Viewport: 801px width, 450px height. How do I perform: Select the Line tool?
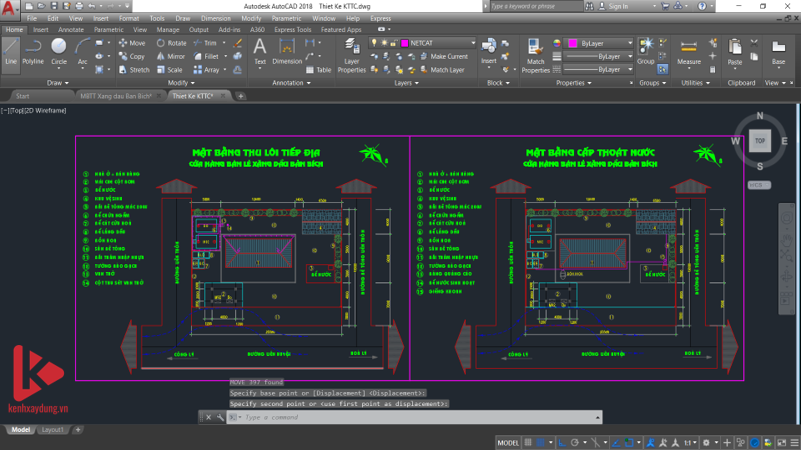(x=11, y=52)
